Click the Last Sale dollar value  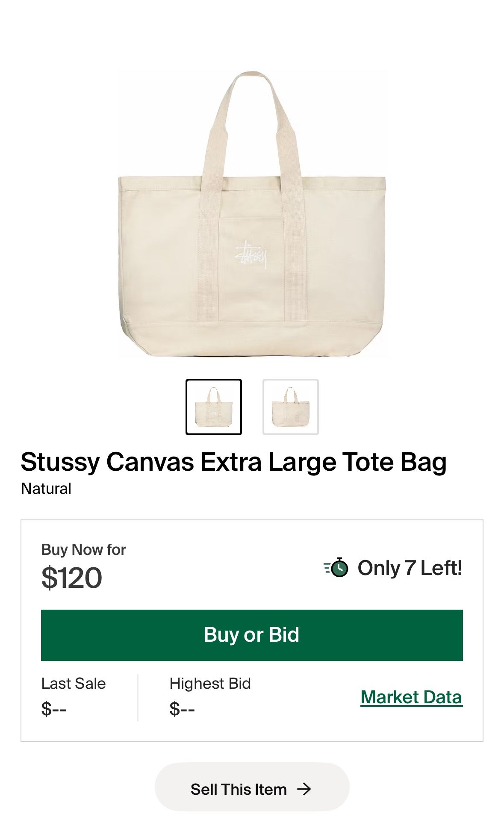point(54,709)
